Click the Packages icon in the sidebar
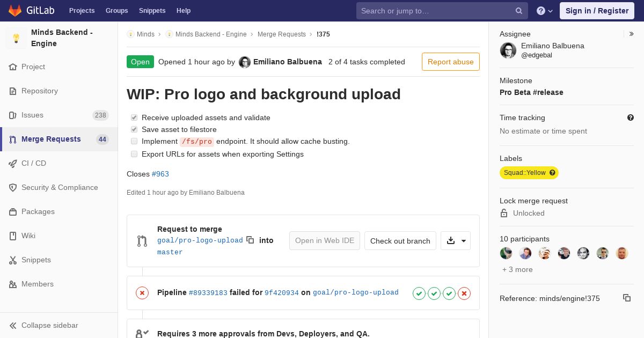 (13, 212)
